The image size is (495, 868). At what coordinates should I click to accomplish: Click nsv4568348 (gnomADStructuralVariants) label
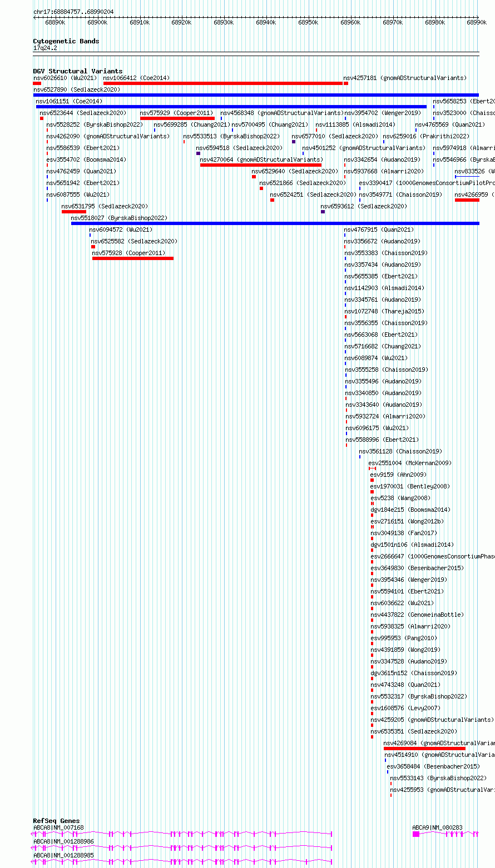tap(282, 113)
